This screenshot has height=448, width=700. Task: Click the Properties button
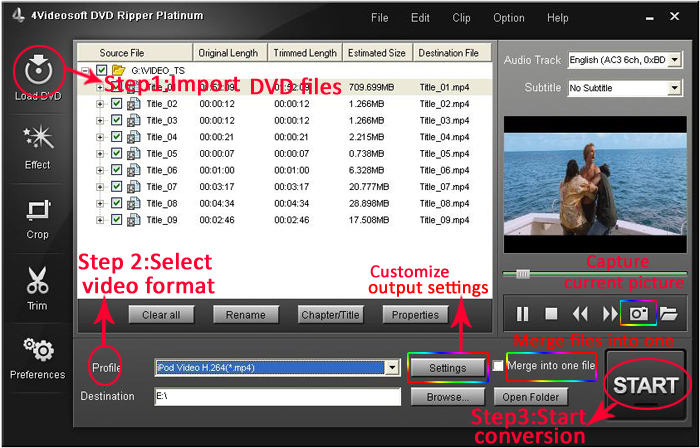click(415, 315)
